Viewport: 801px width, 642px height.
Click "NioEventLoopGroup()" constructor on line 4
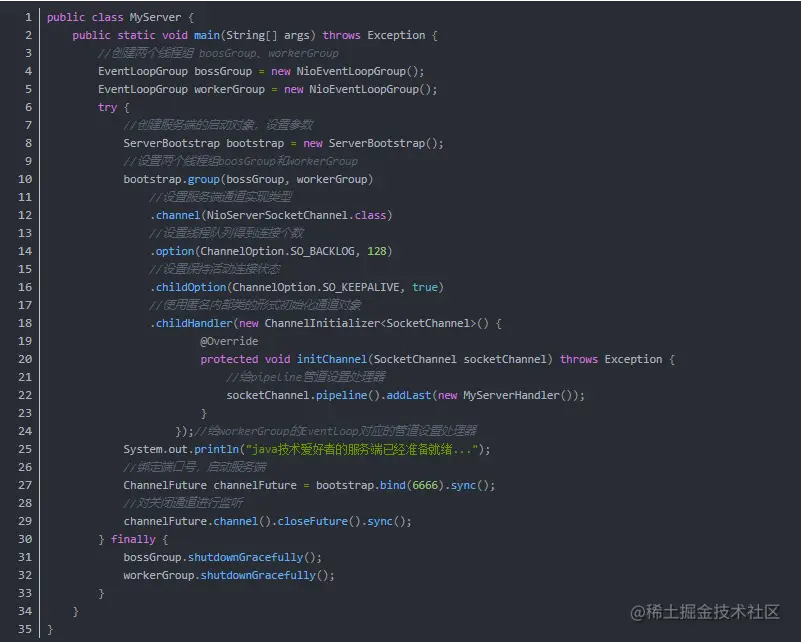pos(357,71)
